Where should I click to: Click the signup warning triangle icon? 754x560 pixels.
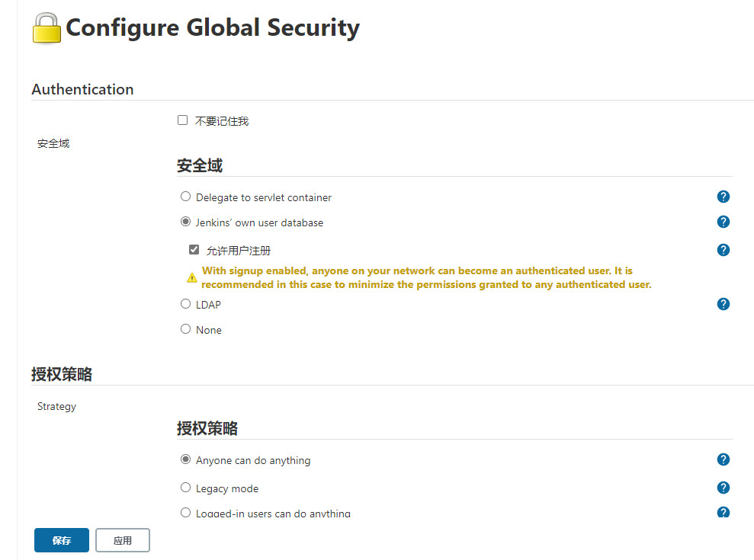coord(192,278)
